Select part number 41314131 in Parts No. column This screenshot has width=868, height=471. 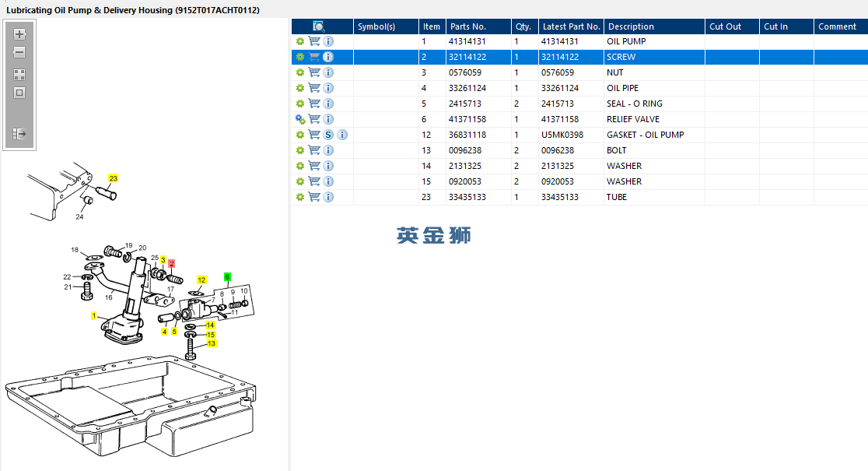point(467,41)
